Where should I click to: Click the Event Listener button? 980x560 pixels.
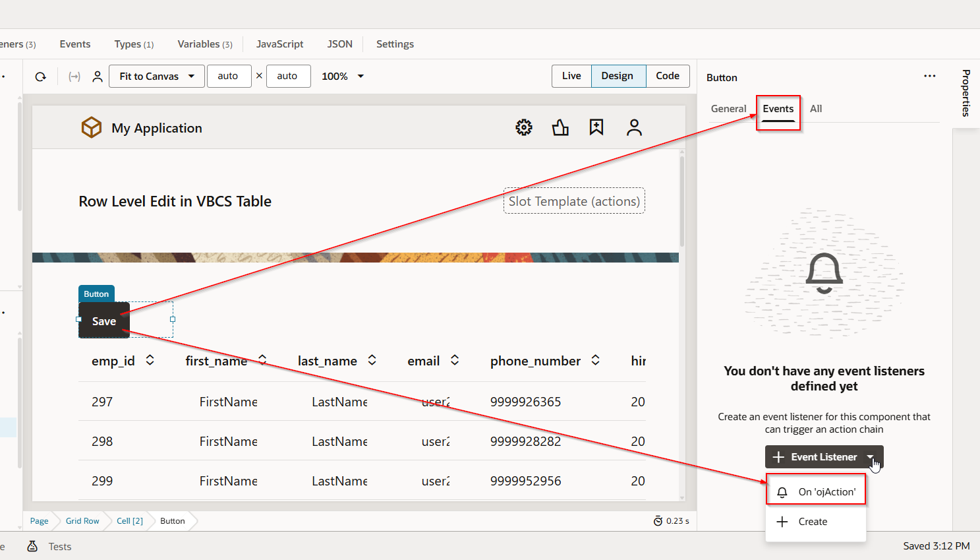[x=816, y=457]
